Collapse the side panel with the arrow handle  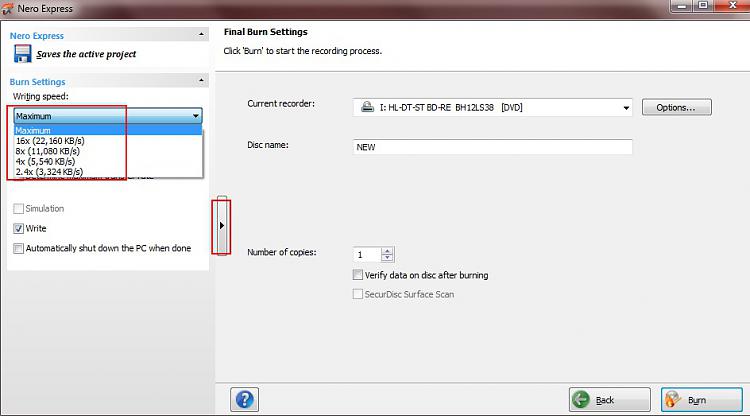(x=221, y=225)
